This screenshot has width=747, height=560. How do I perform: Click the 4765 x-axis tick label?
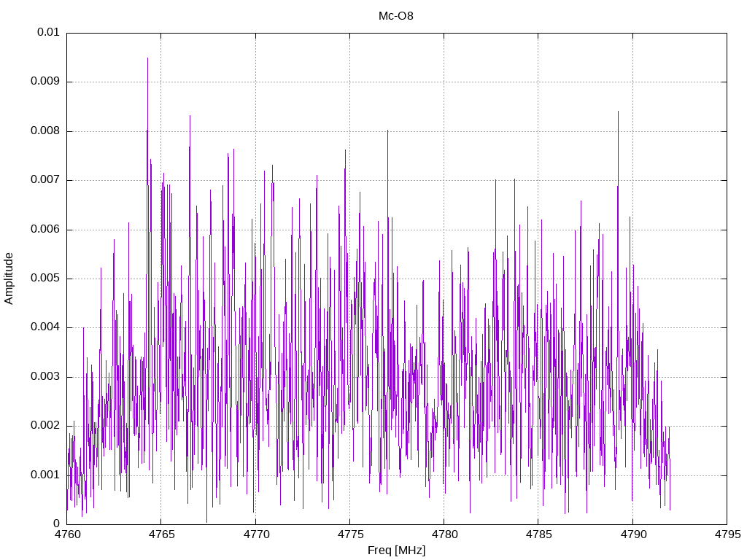pos(161,534)
